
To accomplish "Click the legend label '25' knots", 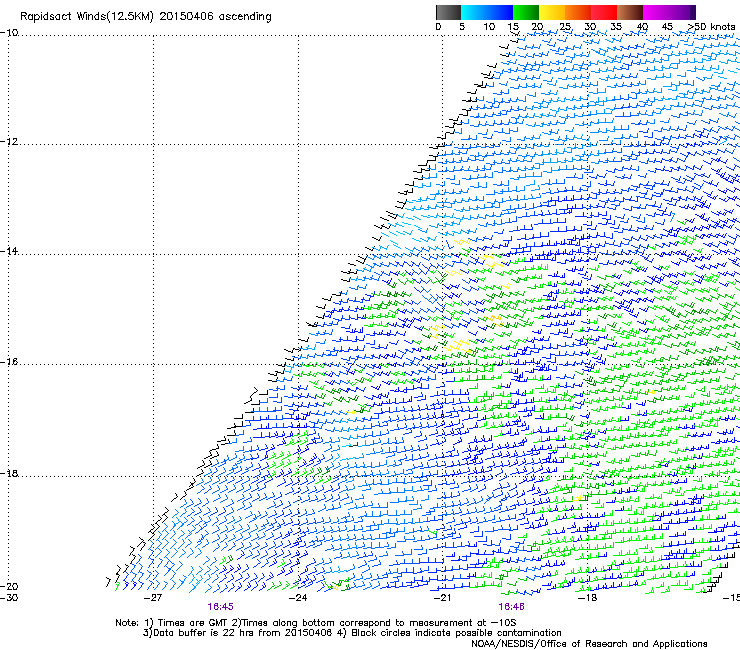I will [x=565, y=27].
